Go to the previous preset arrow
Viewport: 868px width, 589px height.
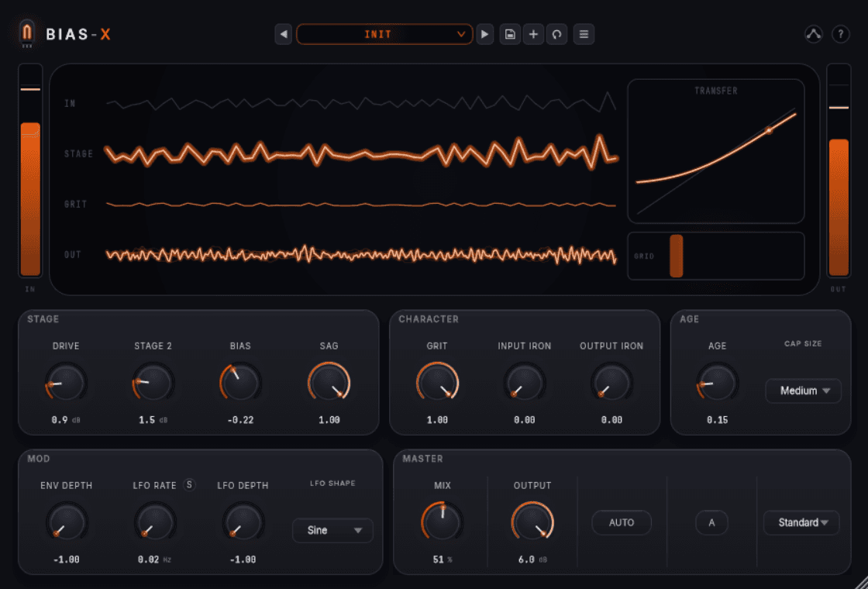pyautogui.click(x=284, y=34)
